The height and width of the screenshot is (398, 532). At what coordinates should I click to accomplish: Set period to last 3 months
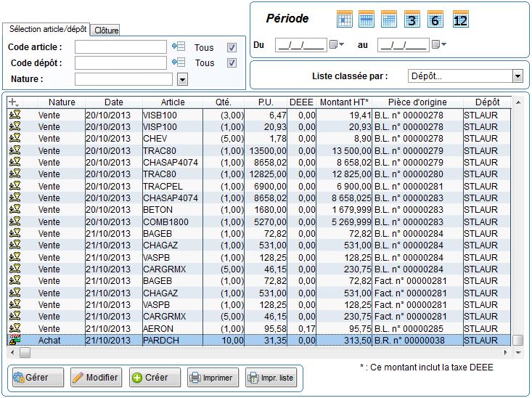(412, 20)
